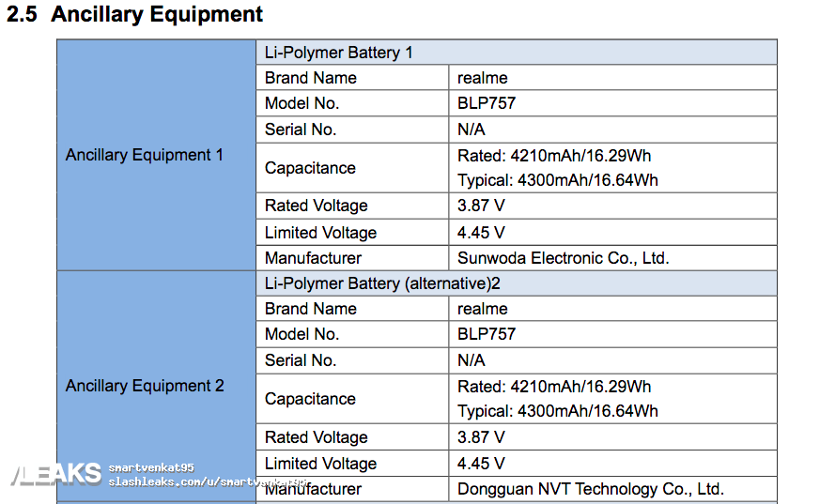This screenshot has height=504, width=835.
Task: Click the 'Sunwoda Electronic Co., Ltd.' manufacturer value
Action: point(563,258)
